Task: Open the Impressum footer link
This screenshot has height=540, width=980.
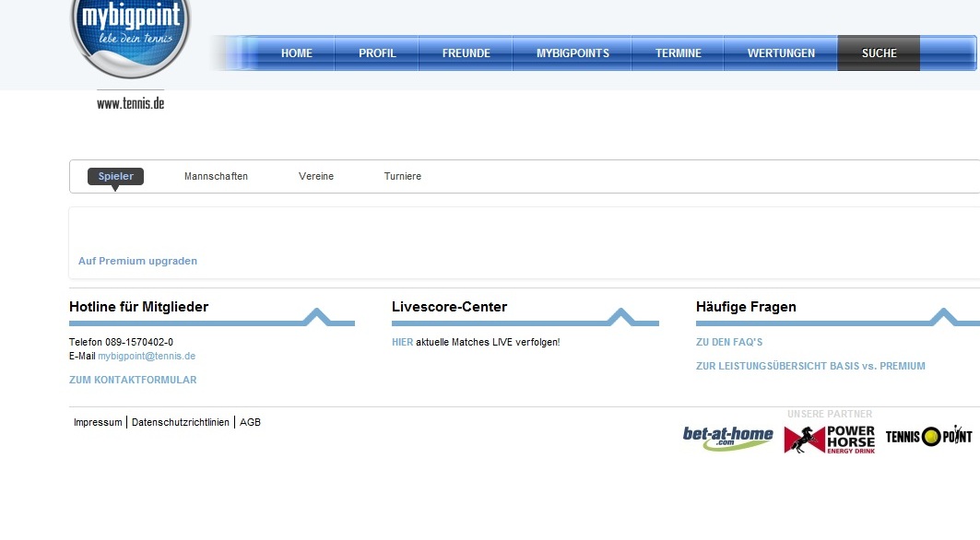Action: tap(98, 422)
